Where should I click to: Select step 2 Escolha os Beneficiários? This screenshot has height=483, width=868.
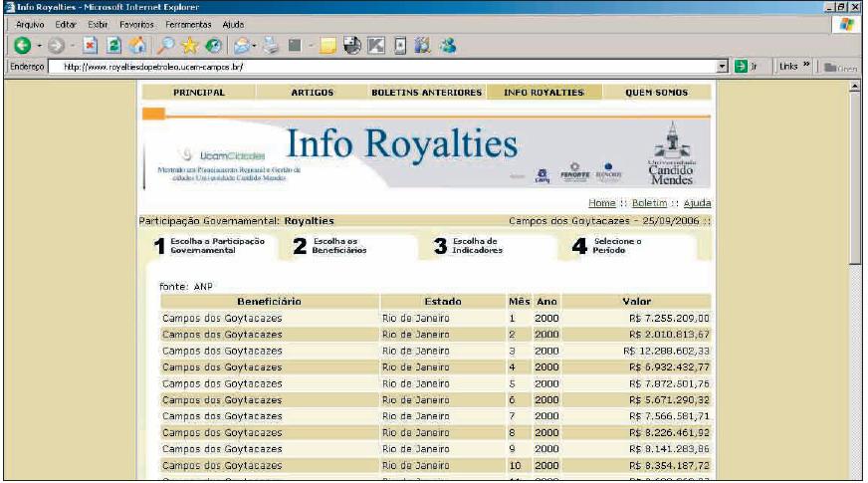click(339, 246)
